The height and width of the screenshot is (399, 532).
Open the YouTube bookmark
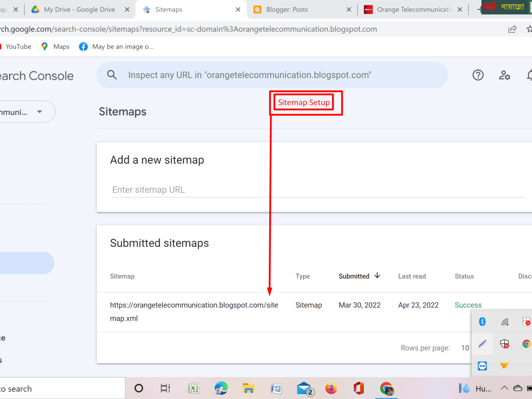coord(15,46)
